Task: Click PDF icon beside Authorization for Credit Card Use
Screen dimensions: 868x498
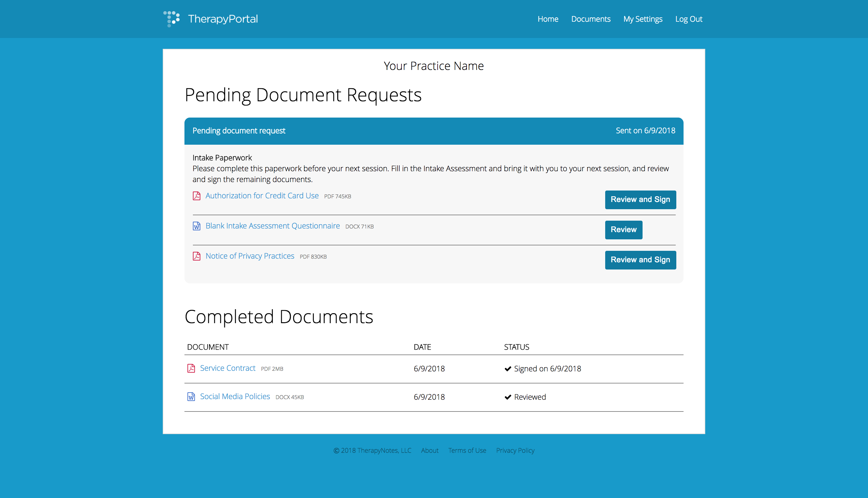Action: coord(197,196)
